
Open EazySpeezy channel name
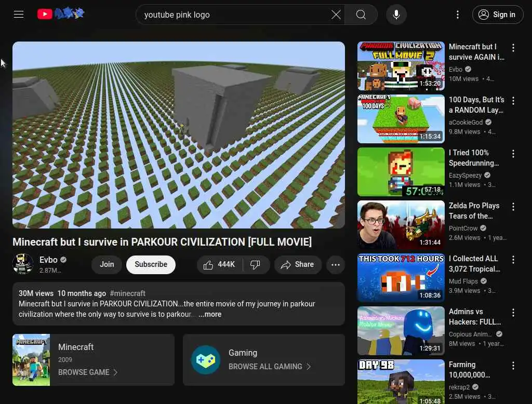(465, 176)
